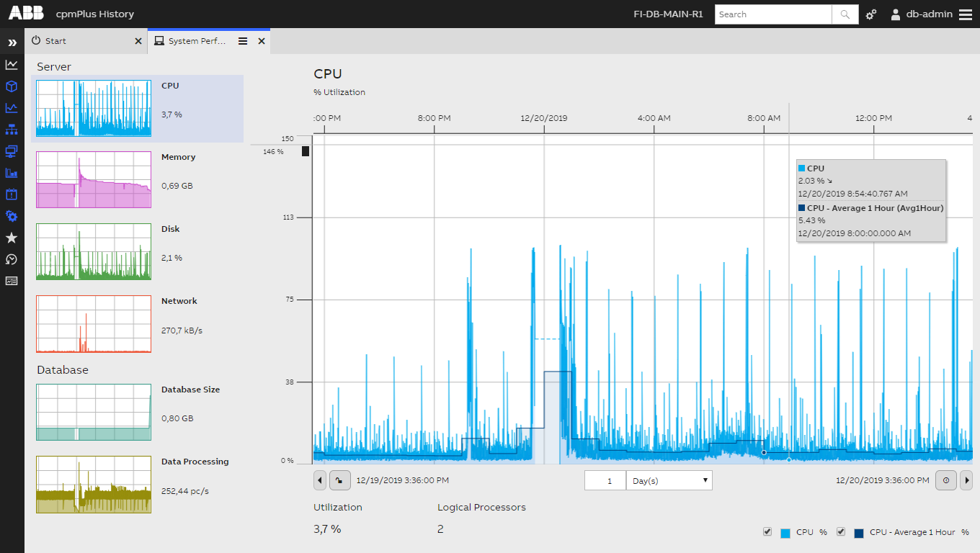Step the time range forward with right arrow

(x=966, y=480)
